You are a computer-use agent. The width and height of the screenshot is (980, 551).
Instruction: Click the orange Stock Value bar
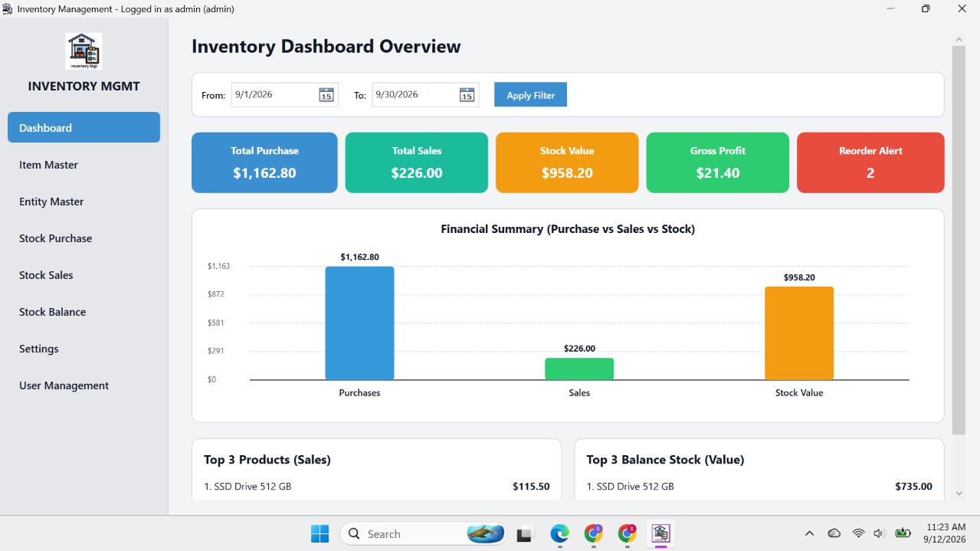coord(799,333)
